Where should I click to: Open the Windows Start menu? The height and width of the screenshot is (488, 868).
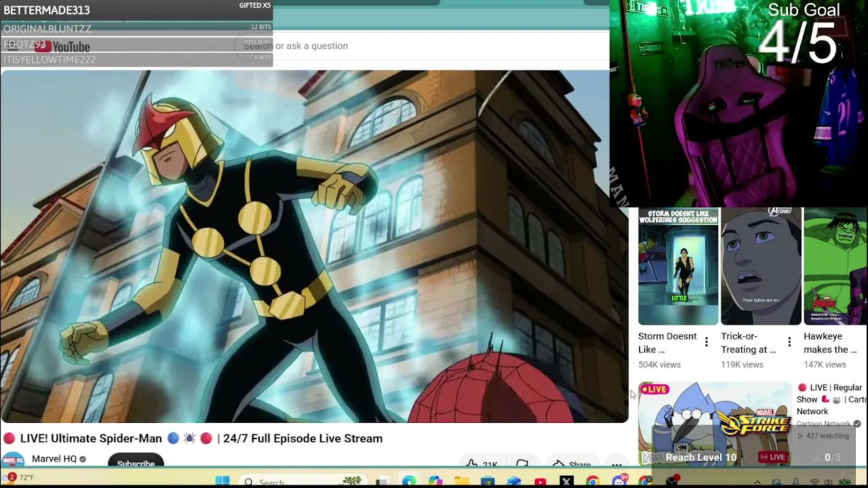click(222, 481)
